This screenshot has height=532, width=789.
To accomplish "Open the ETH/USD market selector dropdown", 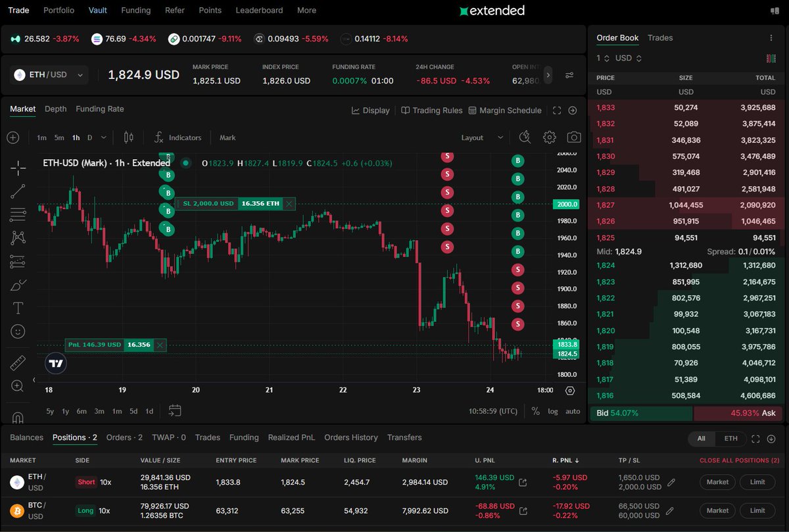I will pos(49,74).
